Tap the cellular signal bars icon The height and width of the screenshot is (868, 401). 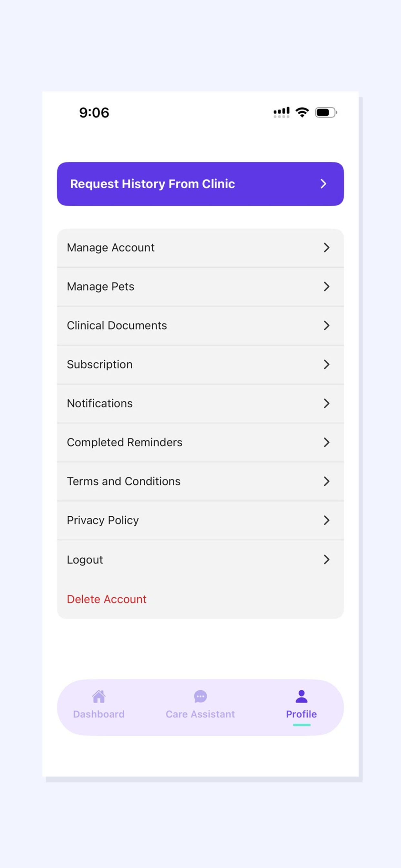coord(281,112)
